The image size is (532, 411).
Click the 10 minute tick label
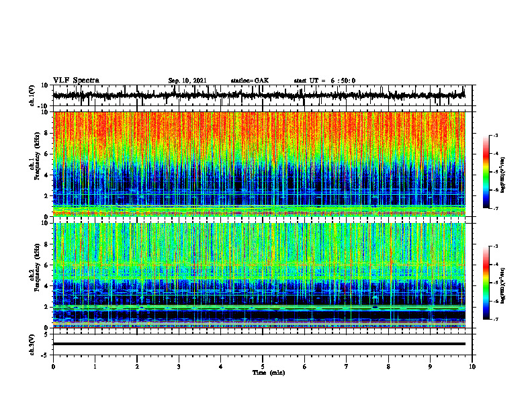pos(472,367)
